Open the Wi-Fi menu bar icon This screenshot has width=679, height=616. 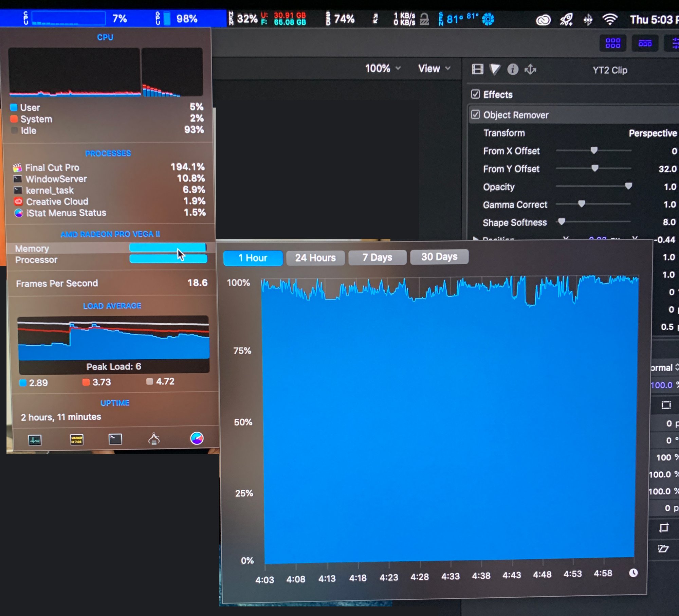[610, 19]
